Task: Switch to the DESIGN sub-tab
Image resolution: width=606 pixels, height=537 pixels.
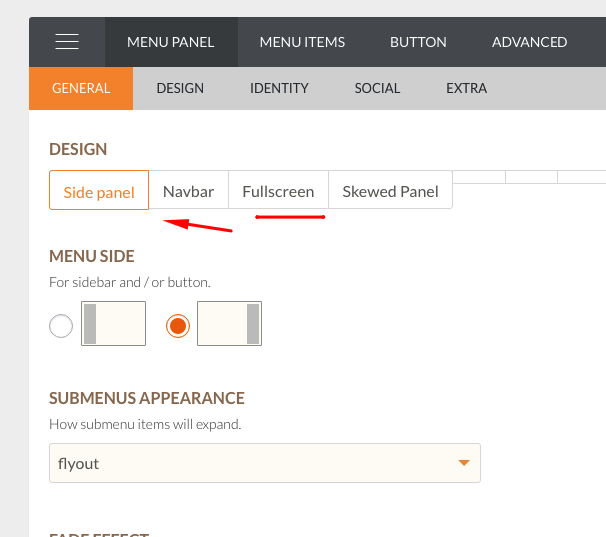Action: click(180, 88)
